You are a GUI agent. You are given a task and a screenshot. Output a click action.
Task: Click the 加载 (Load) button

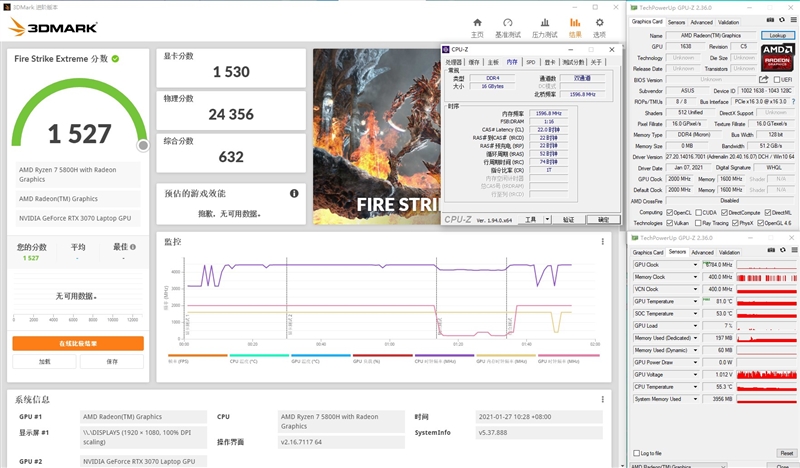(x=44, y=361)
